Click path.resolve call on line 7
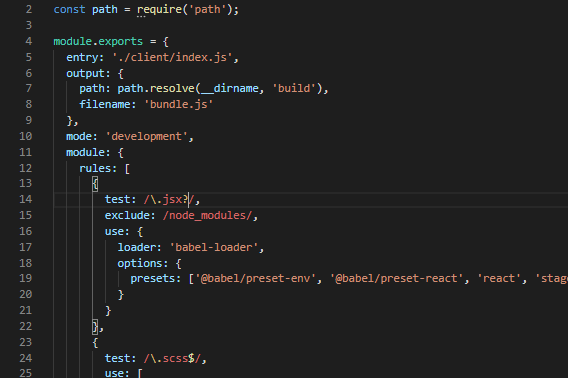Image resolution: width=568 pixels, height=378 pixels. tap(156, 88)
